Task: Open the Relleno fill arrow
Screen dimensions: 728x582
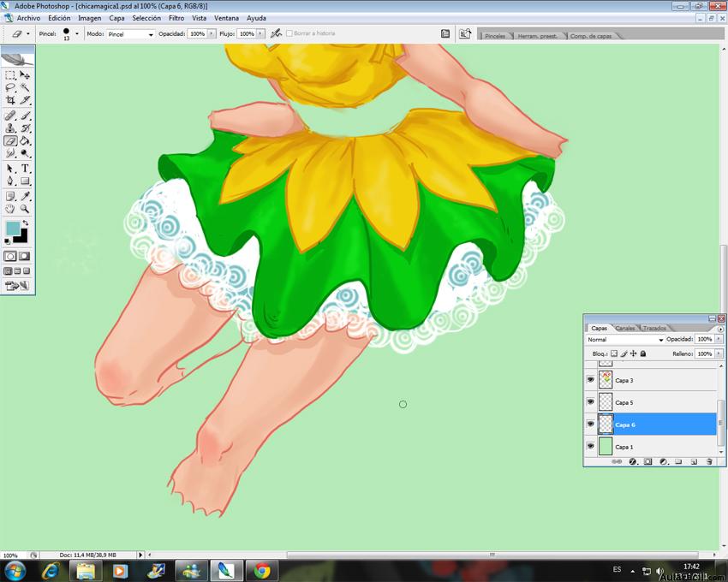Action: click(719, 353)
